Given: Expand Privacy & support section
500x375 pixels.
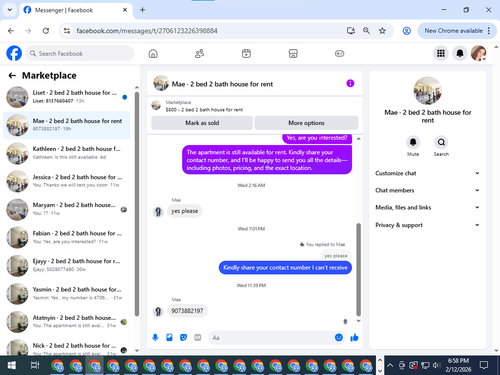Looking at the screenshot, I should 428,225.
